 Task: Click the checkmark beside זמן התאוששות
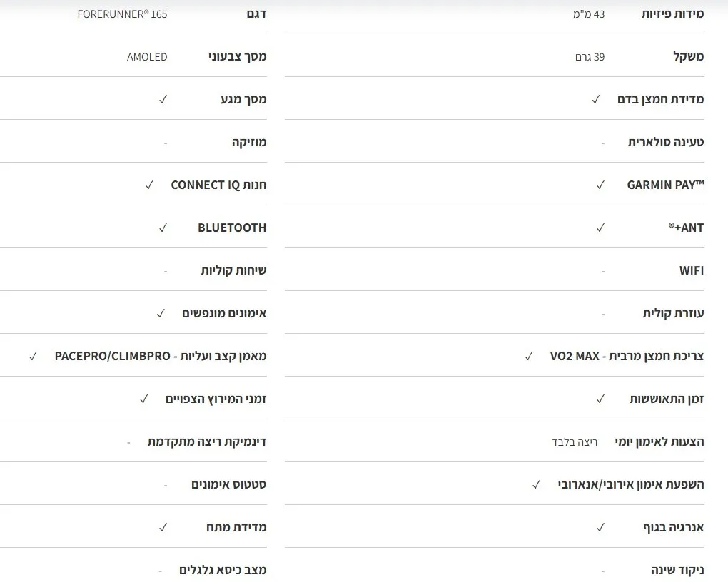point(600,399)
